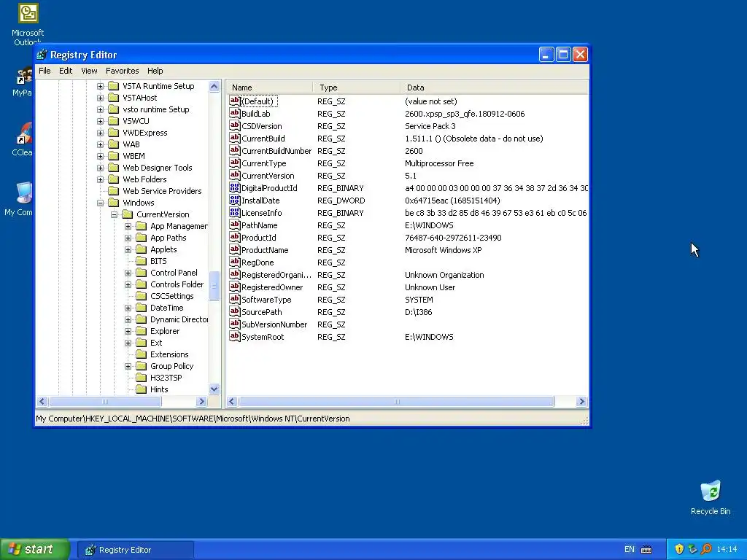Open the Help menu
Image resolution: width=747 pixels, height=560 pixels.
(x=155, y=71)
